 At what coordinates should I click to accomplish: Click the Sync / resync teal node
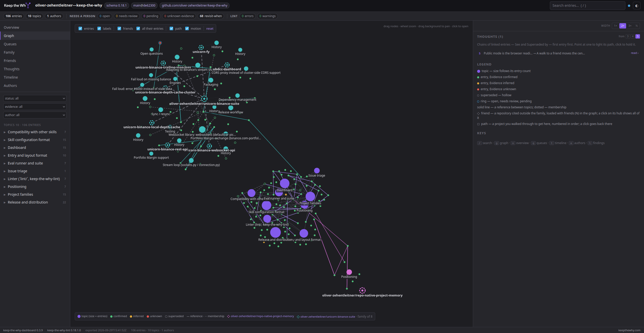[161, 110]
